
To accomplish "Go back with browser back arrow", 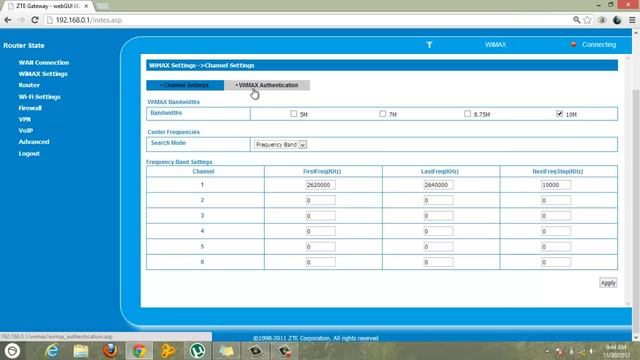I will tap(8, 20).
